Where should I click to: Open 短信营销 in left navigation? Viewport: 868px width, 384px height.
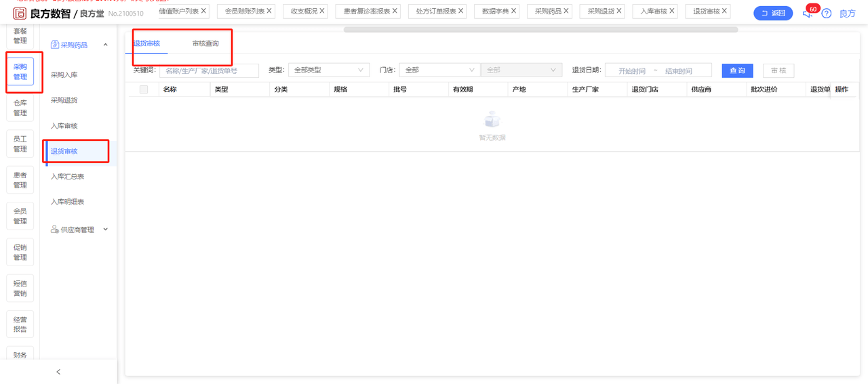tap(20, 289)
